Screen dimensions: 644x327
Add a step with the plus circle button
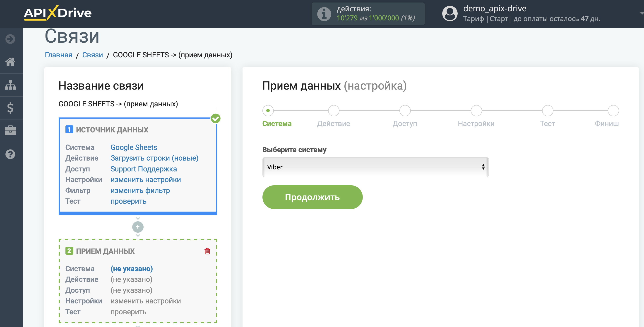click(x=138, y=227)
